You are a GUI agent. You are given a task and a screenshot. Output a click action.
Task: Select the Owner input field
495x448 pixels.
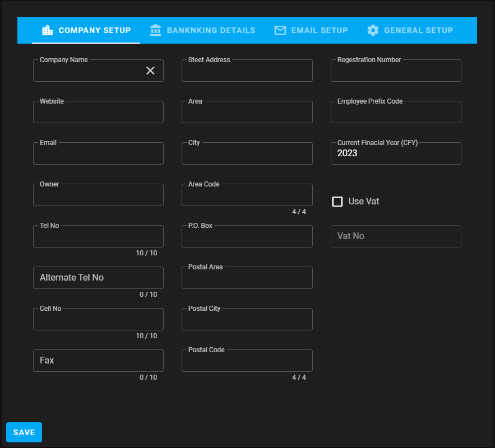point(98,195)
